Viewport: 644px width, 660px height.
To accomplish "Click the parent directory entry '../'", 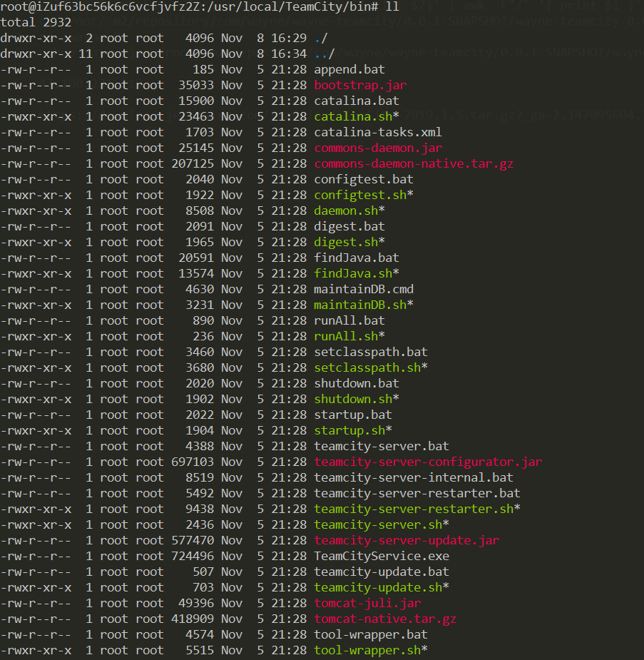I will click(x=324, y=54).
